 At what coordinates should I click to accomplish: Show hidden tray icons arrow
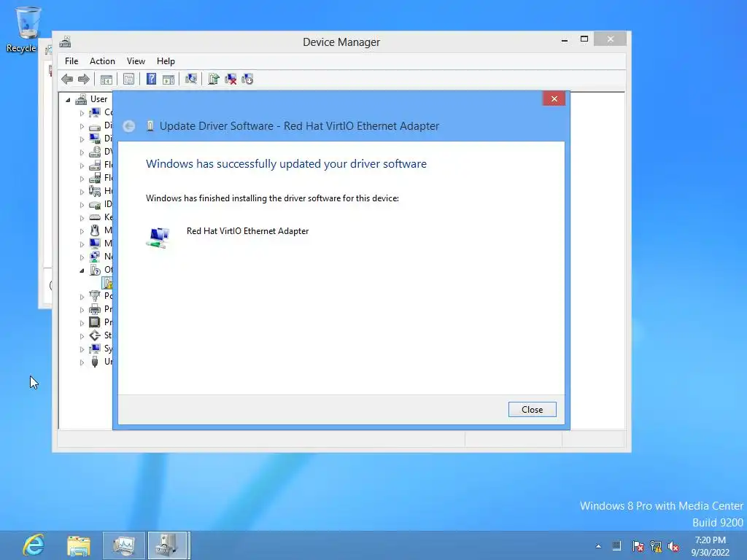coord(598,546)
